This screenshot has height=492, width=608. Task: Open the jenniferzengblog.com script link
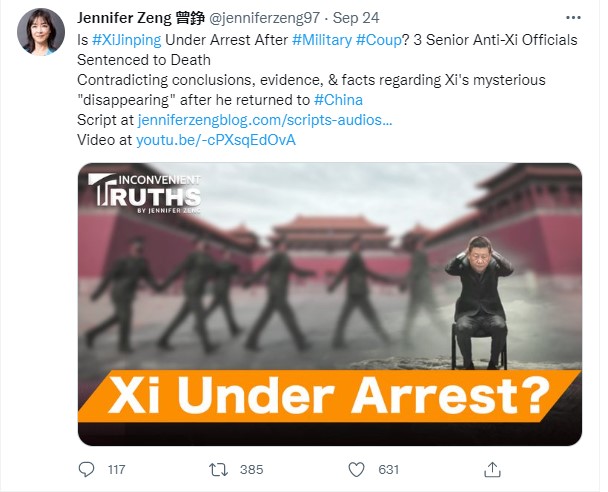(x=265, y=120)
